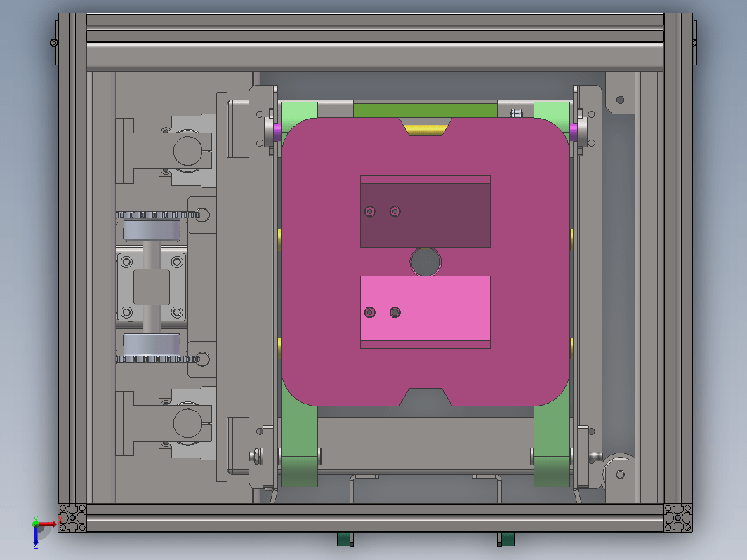This screenshot has width=747, height=560.
Task: Click the left screw on the pink block
Action: click(x=370, y=312)
